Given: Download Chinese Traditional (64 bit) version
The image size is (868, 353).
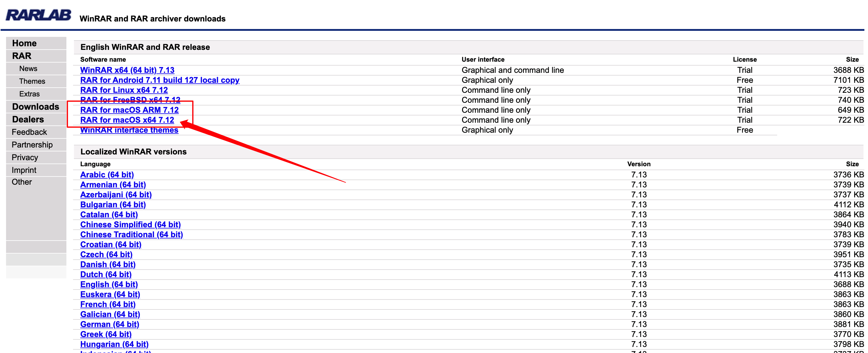Looking at the screenshot, I should tap(131, 235).
